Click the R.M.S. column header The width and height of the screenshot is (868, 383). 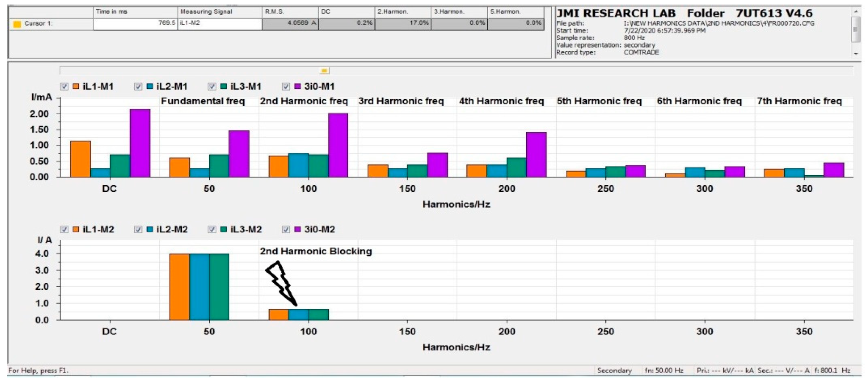290,12
